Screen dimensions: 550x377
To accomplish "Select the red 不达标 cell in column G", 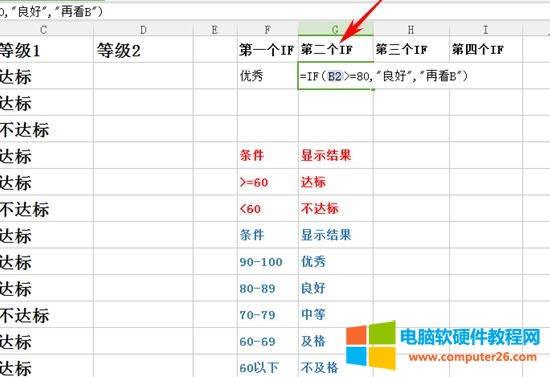I will click(x=335, y=209).
